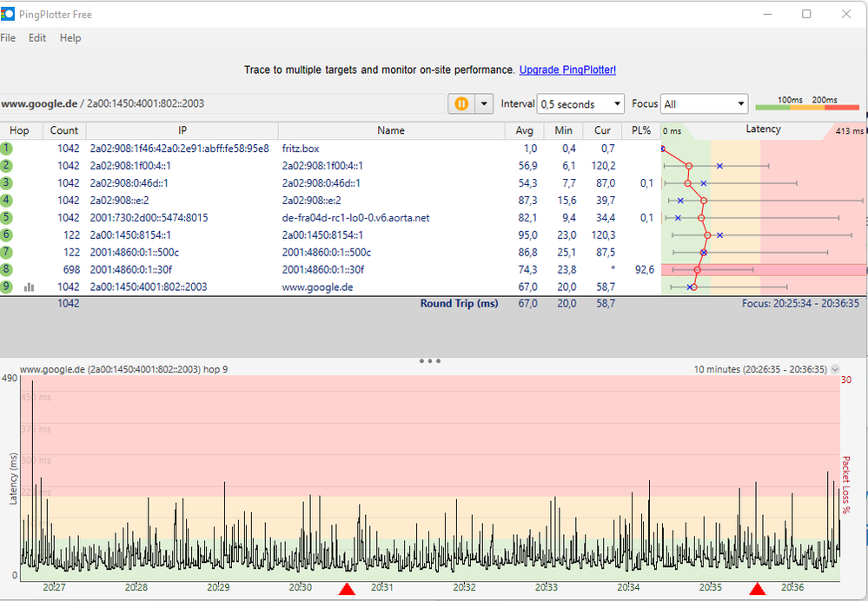868x601 pixels.
Task: Toggle the bar graph icon on hop 9
Action: point(30,287)
